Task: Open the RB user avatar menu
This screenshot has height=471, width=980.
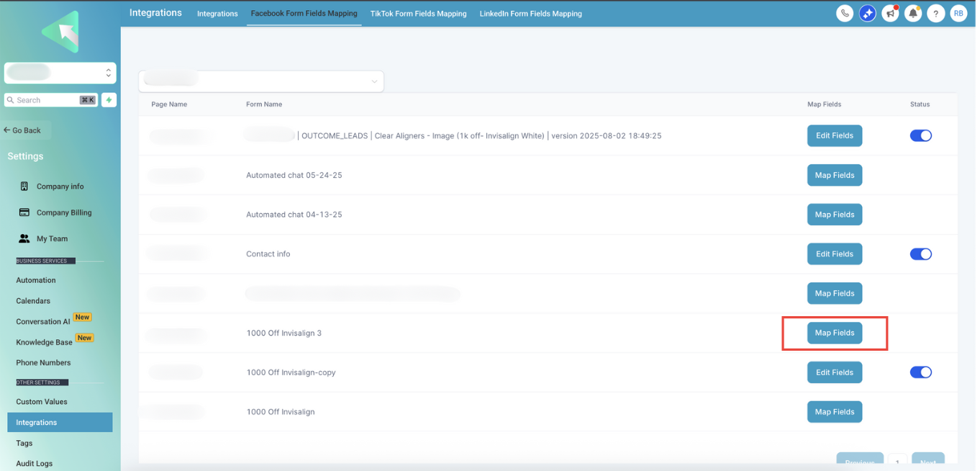Action: (x=958, y=13)
